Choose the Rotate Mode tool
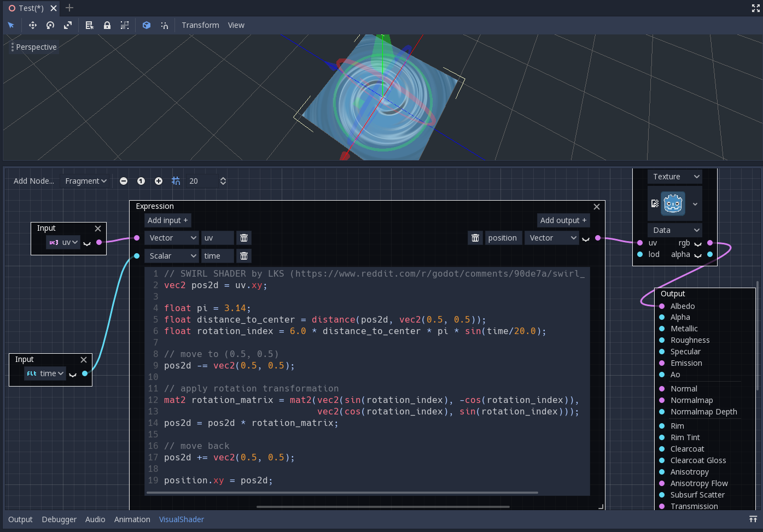This screenshot has height=532, width=763. click(x=50, y=25)
